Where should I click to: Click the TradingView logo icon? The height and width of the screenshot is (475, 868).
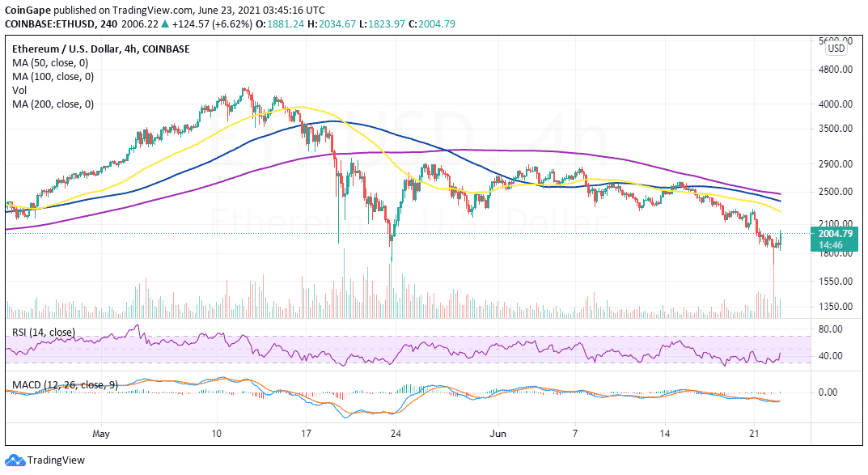[15, 461]
